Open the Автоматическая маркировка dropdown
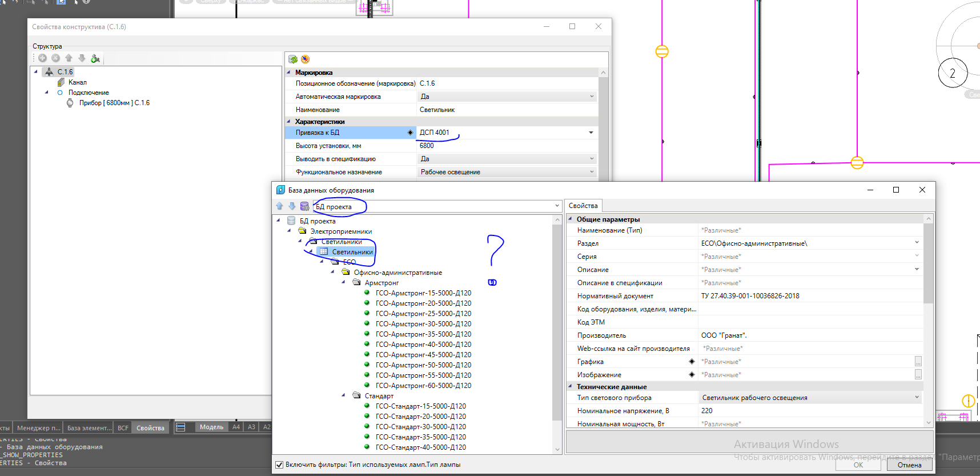The height and width of the screenshot is (476, 980). coord(592,97)
